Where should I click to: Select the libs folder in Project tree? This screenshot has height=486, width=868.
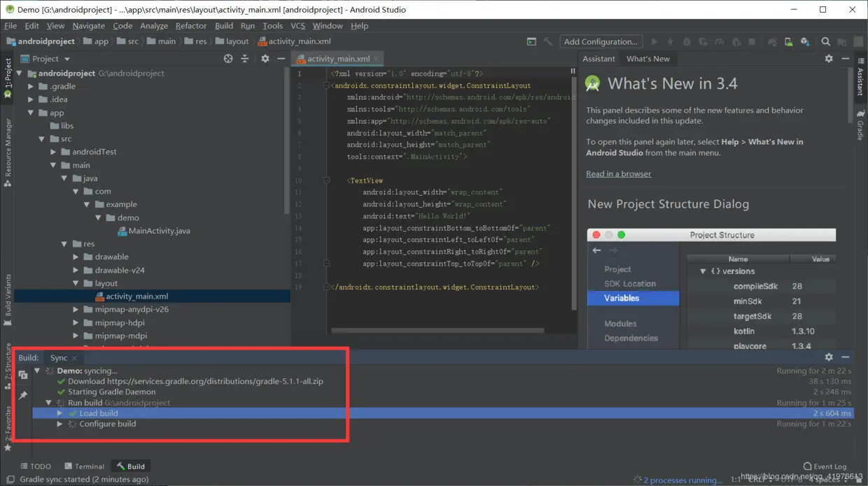(x=62, y=126)
